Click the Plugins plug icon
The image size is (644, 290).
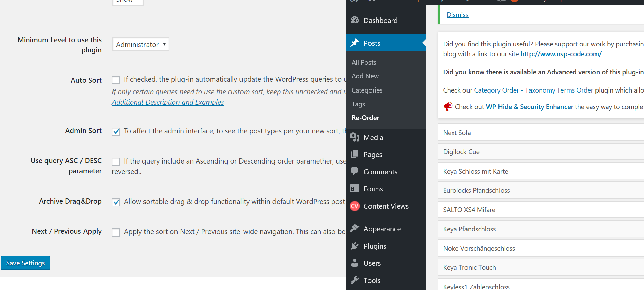point(355,246)
